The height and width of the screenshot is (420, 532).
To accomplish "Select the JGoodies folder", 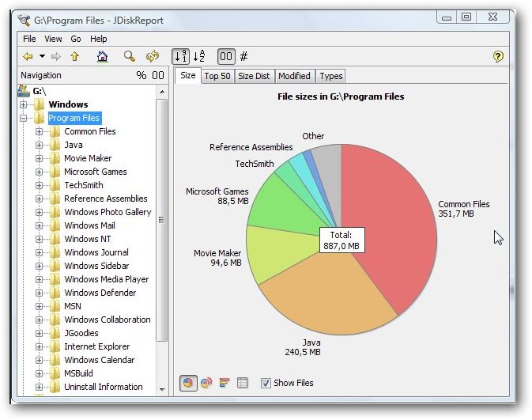I will [x=81, y=333].
